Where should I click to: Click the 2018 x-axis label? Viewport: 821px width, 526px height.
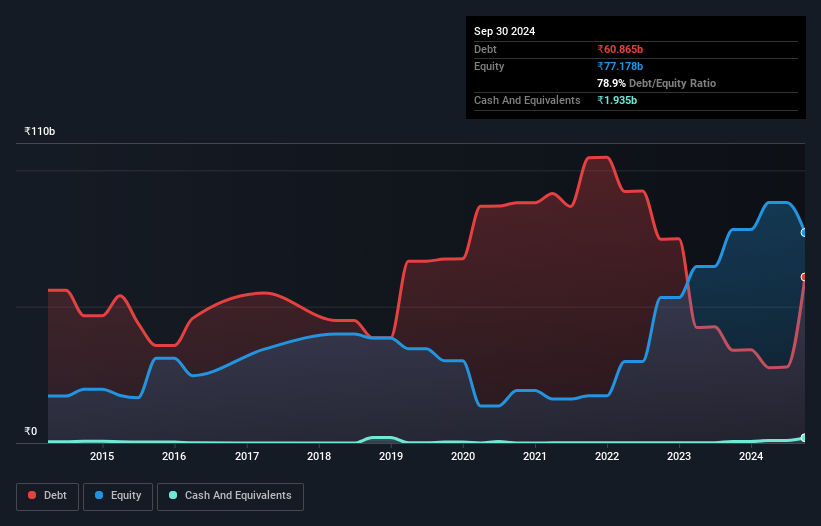319,456
